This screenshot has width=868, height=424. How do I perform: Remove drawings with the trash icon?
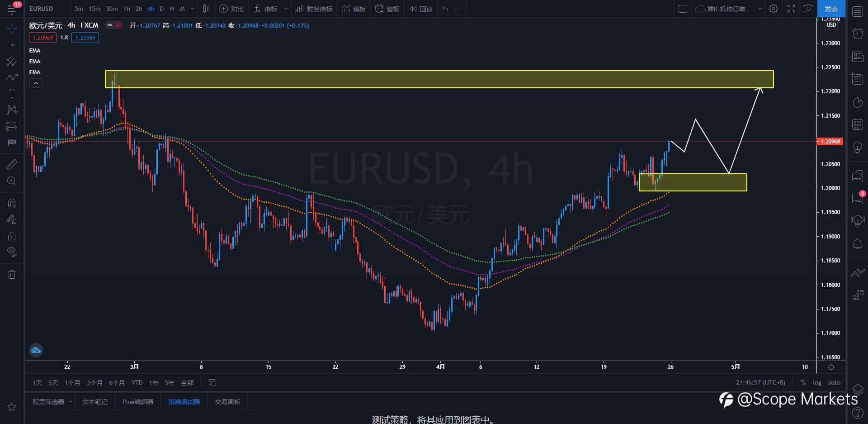point(12,274)
